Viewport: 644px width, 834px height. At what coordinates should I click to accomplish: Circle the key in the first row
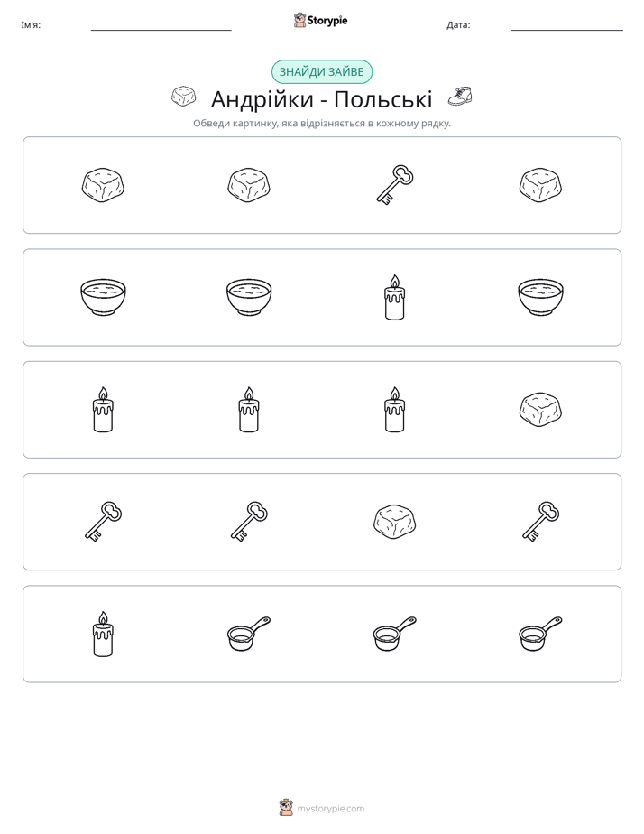[395, 185]
